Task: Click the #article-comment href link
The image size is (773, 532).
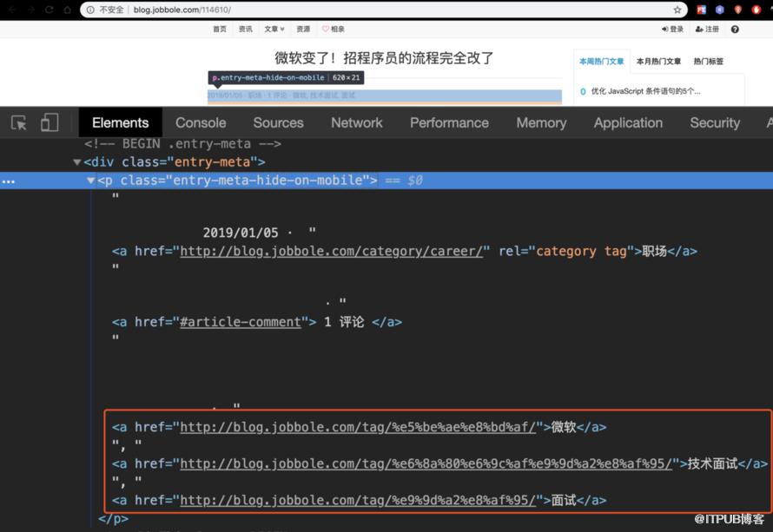Action: 241,322
